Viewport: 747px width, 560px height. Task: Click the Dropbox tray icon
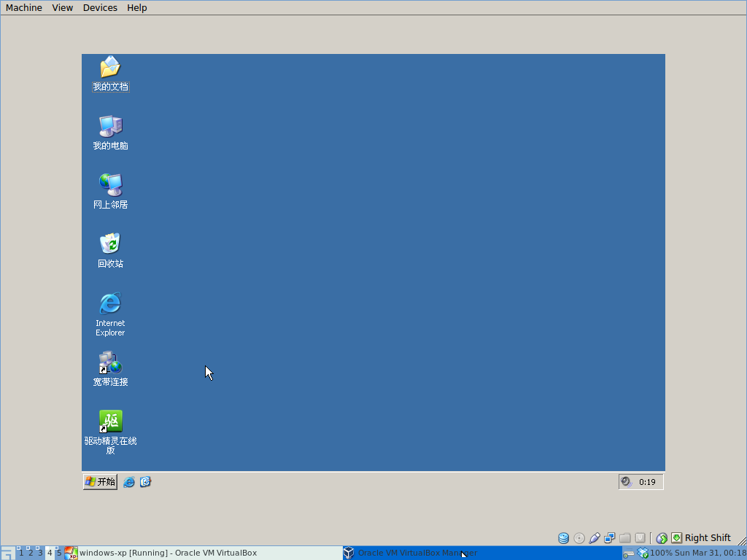(643, 553)
